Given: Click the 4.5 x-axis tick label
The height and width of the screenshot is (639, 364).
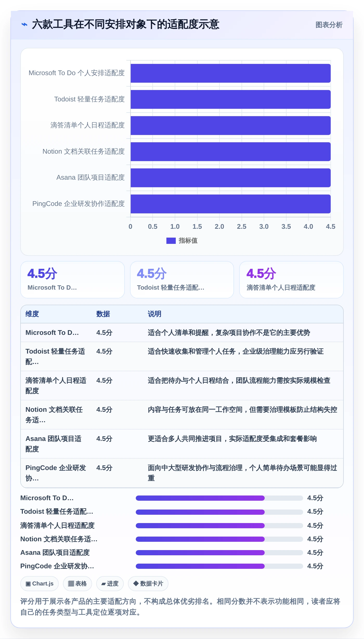Looking at the screenshot, I should click(331, 227).
